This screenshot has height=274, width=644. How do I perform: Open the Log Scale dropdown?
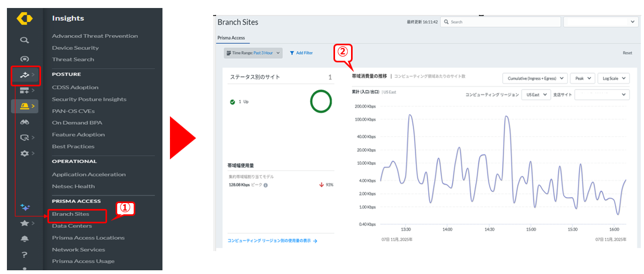coord(614,78)
